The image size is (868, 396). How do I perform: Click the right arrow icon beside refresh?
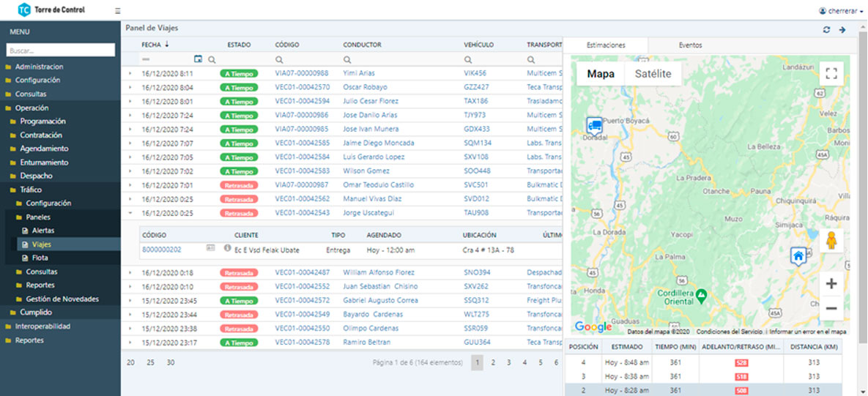(x=842, y=30)
